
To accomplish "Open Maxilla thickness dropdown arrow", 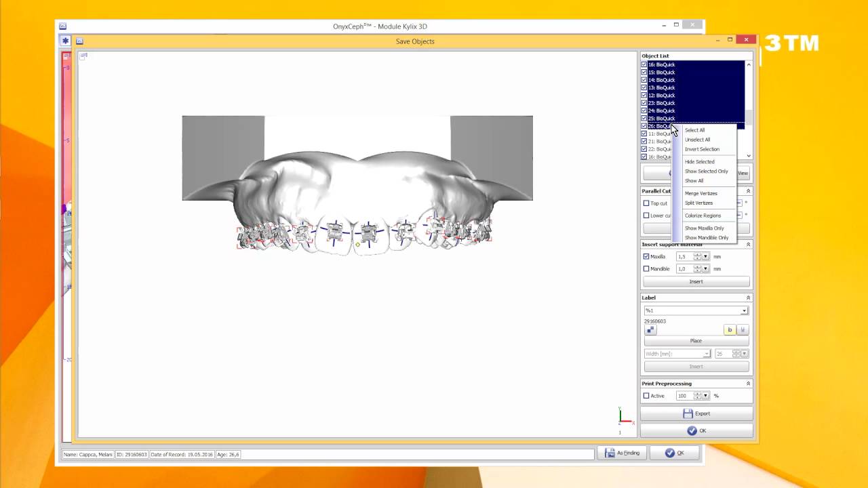I will tap(706, 257).
